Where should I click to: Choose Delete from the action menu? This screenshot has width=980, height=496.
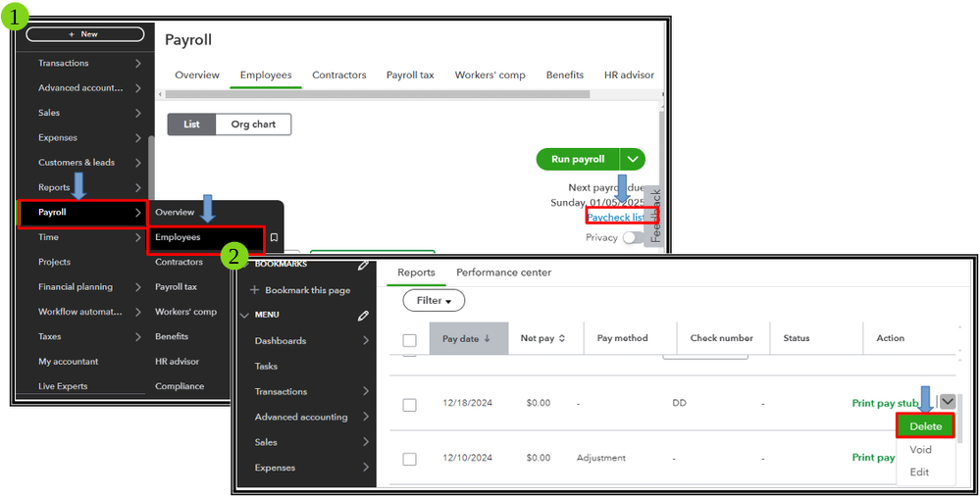(925, 426)
